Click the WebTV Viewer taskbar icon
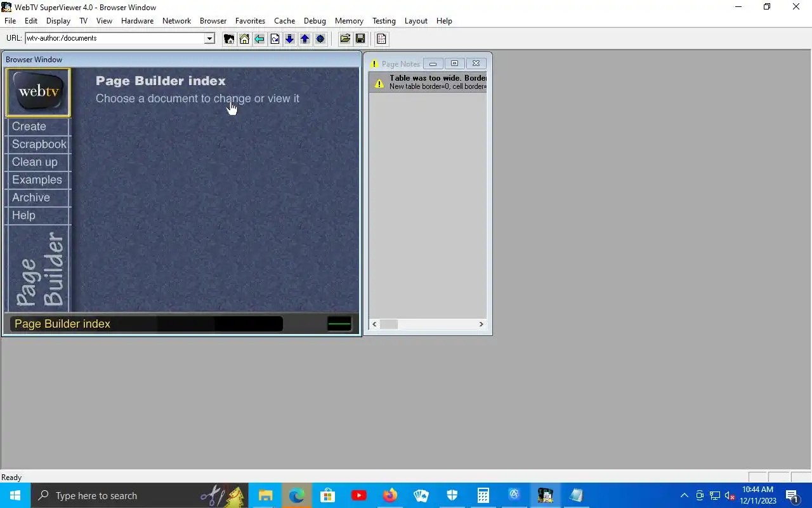Viewport: 812px width, 508px height. pos(546,495)
